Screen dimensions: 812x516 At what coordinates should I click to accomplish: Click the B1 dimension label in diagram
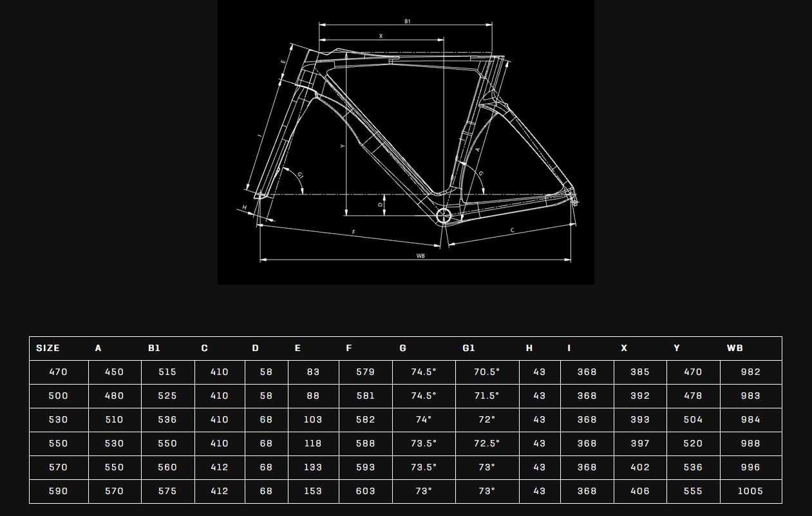[x=407, y=21]
